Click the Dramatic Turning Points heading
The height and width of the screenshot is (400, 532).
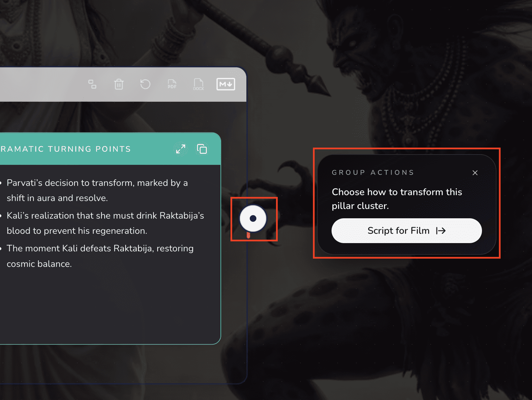point(66,149)
